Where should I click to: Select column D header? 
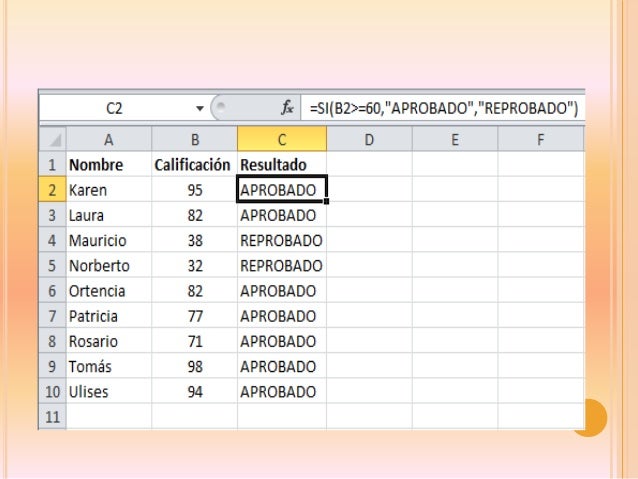(369, 139)
